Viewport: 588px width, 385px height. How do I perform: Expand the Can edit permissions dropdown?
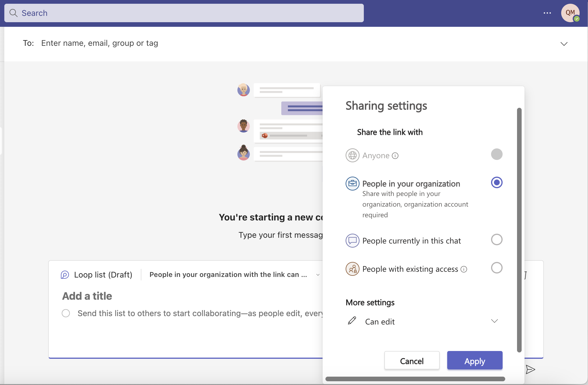(x=494, y=320)
